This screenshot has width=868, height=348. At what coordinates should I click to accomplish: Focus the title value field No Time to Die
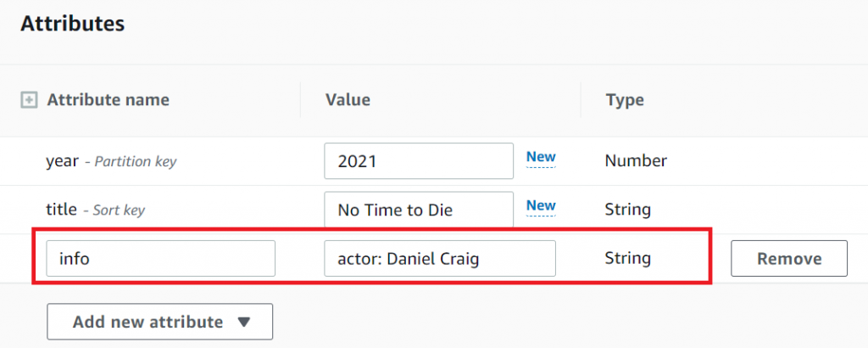pos(419,210)
